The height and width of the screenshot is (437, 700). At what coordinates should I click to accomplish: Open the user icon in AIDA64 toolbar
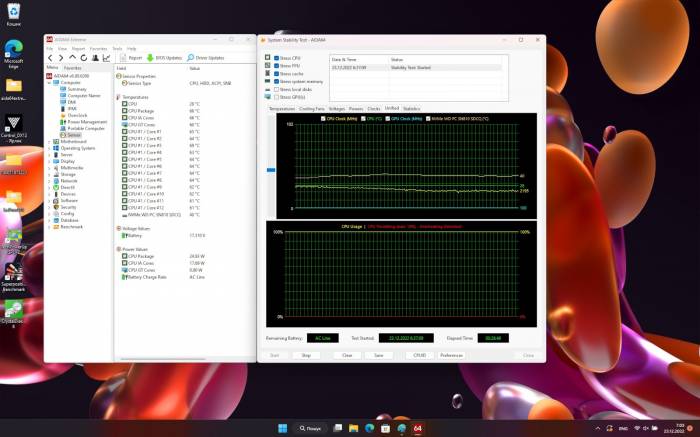[x=95, y=58]
